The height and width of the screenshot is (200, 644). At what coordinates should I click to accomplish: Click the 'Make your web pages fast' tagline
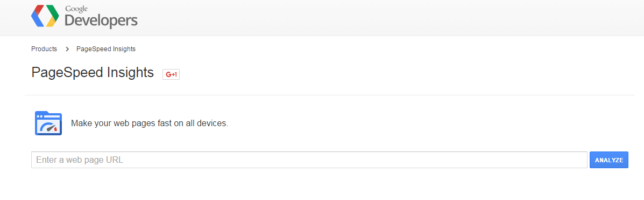point(150,123)
